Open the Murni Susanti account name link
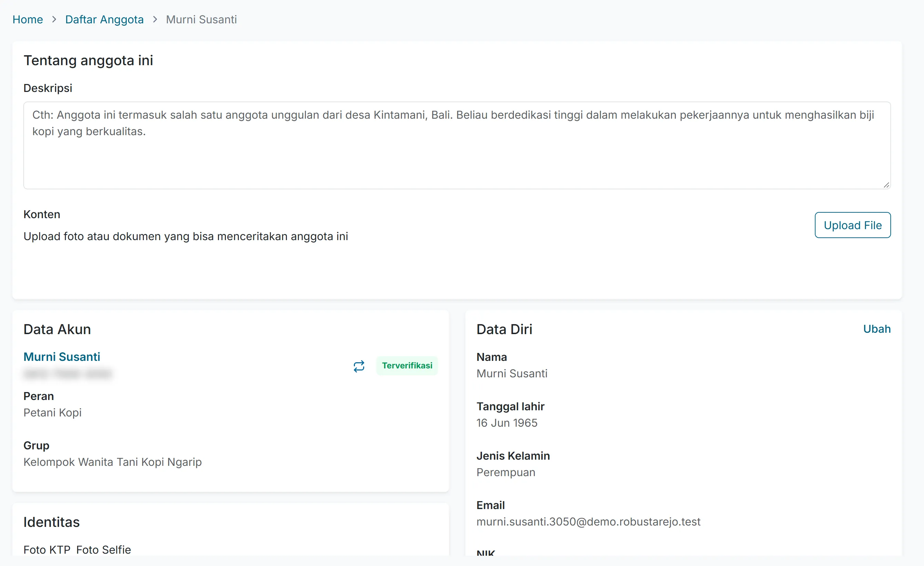 62,356
